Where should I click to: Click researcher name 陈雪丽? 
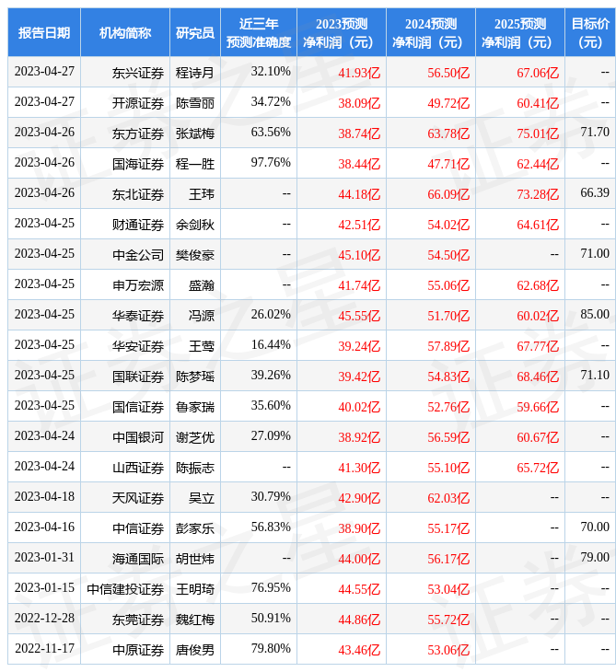[x=195, y=103]
